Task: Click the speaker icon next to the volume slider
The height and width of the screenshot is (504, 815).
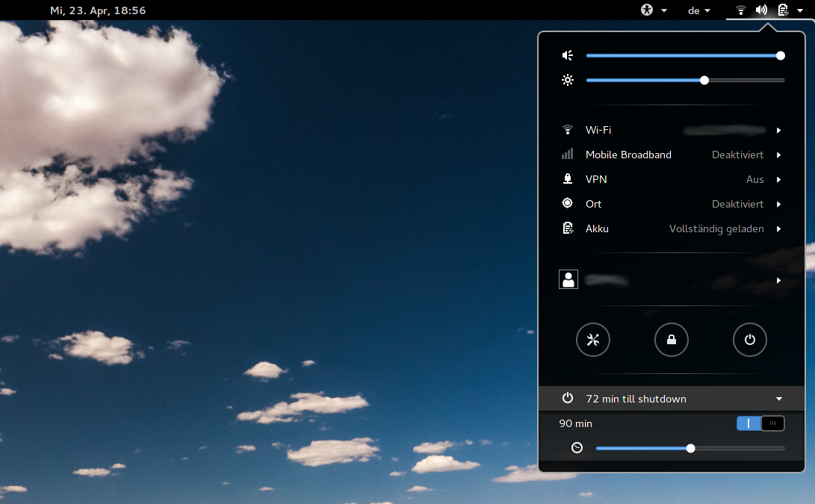Action: (567, 55)
